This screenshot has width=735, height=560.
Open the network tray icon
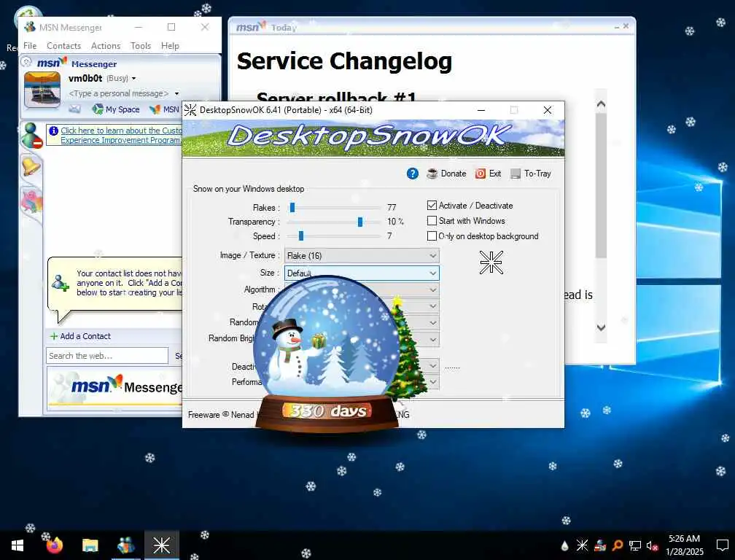(x=634, y=545)
